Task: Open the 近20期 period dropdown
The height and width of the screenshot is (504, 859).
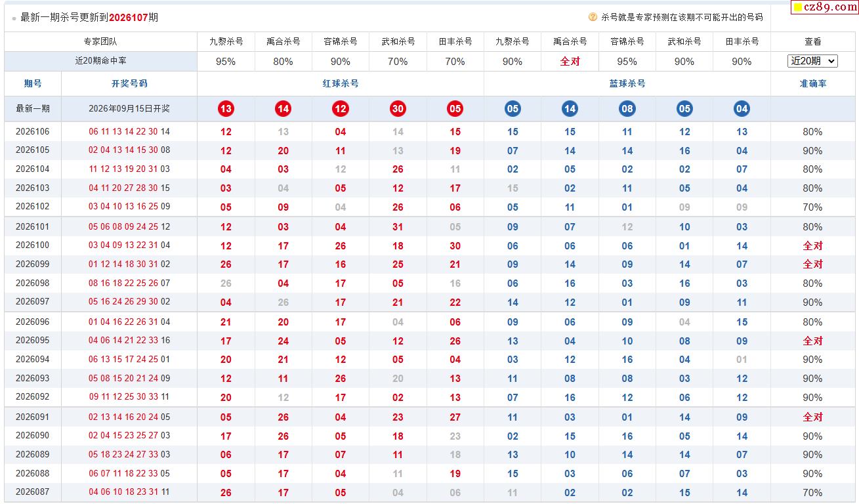Action: pos(812,61)
